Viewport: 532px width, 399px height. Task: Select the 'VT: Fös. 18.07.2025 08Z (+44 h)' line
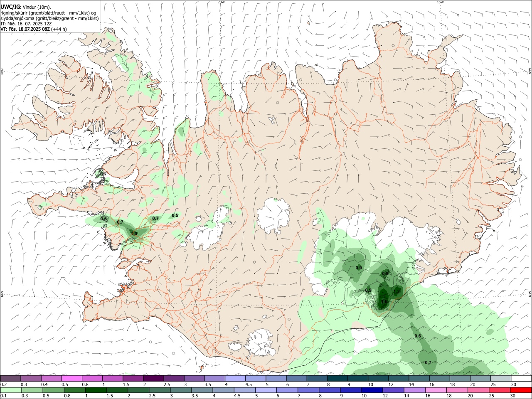33,29
